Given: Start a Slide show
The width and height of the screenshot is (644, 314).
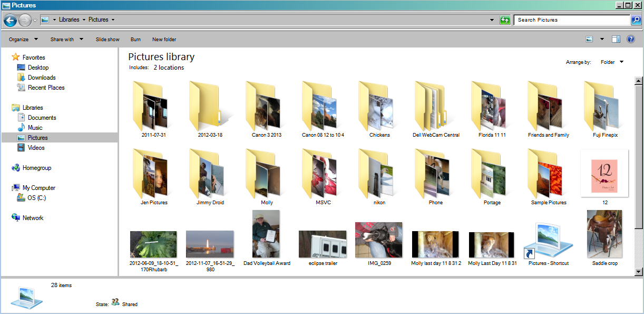Looking at the screenshot, I should click(x=108, y=40).
